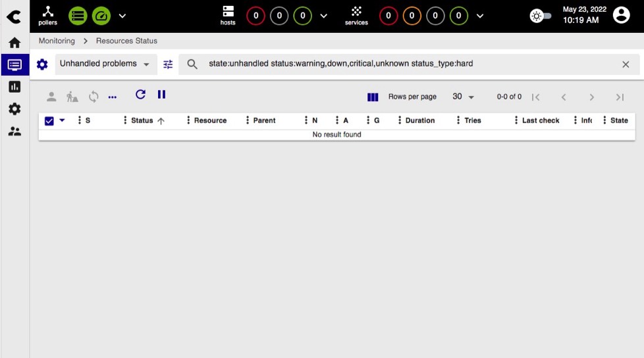Pause automatic refresh of the listing
The height and width of the screenshot is (358, 644).
[161, 95]
